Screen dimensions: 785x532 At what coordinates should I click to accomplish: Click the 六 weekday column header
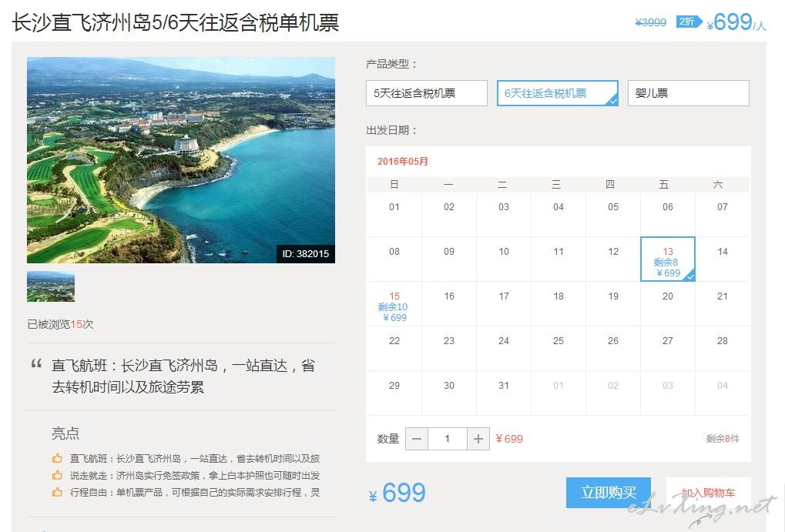[x=718, y=185]
